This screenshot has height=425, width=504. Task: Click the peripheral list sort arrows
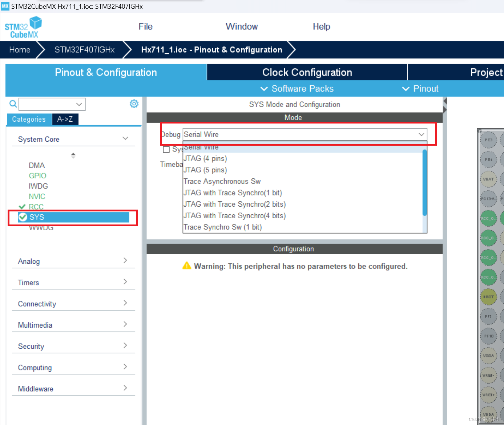(x=73, y=155)
